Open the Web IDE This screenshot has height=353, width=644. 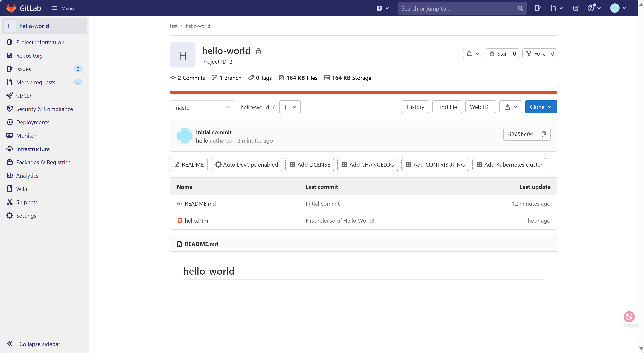[x=481, y=107]
